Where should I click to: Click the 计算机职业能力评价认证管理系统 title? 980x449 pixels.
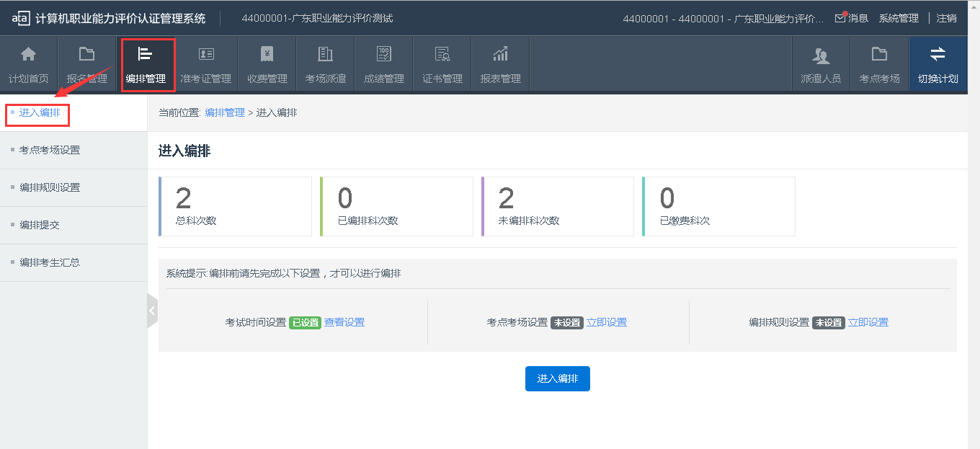[x=120, y=18]
